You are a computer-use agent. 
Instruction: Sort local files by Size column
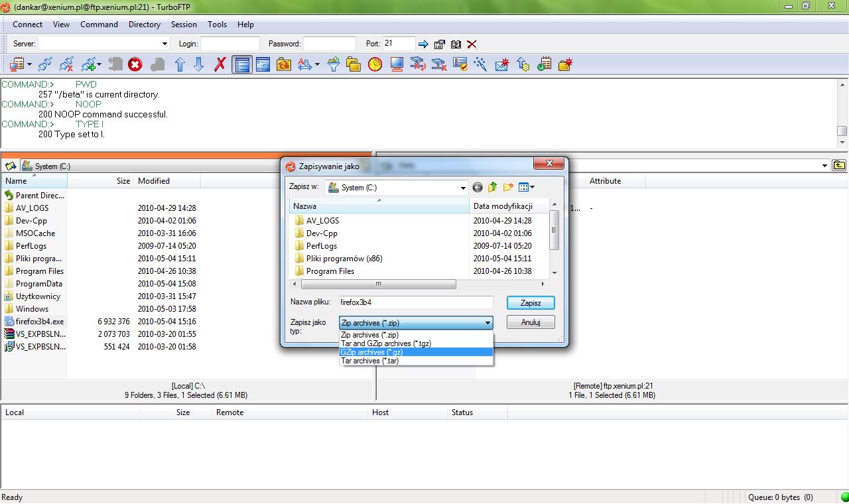point(100,180)
